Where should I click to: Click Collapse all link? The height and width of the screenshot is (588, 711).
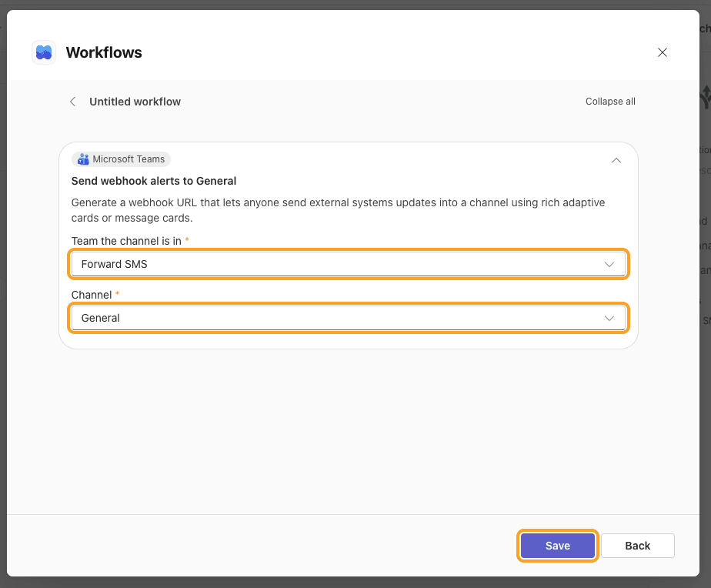[610, 102]
